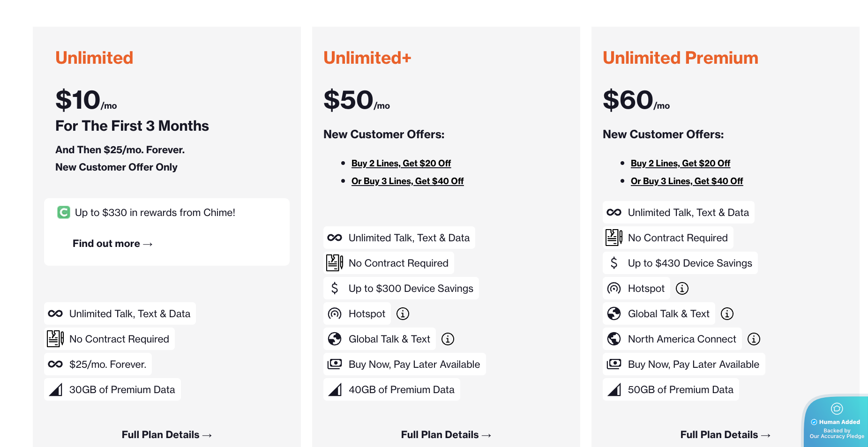Click info icon beside Premium Global Talk & Text

click(727, 313)
